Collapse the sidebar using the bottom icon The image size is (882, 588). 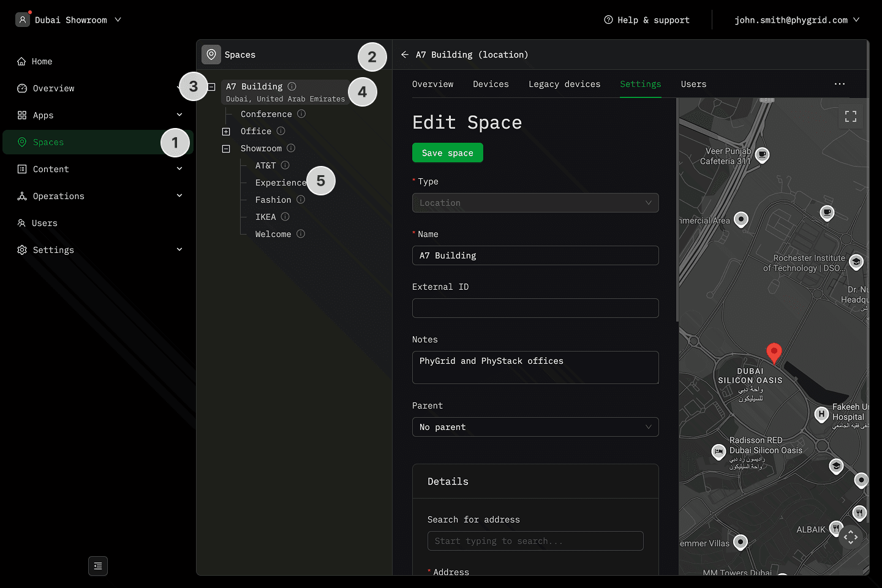pyautogui.click(x=98, y=566)
